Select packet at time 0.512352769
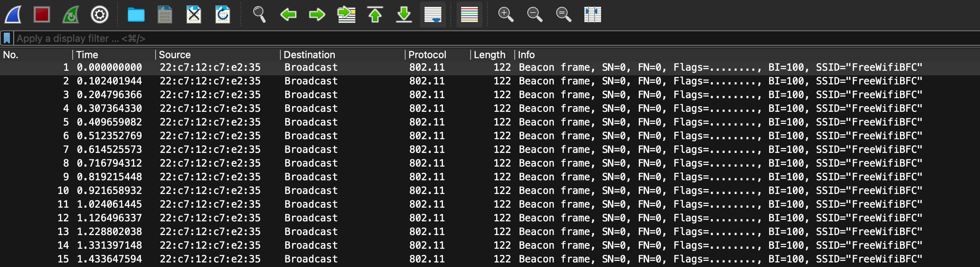The image size is (980, 267). point(490,136)
